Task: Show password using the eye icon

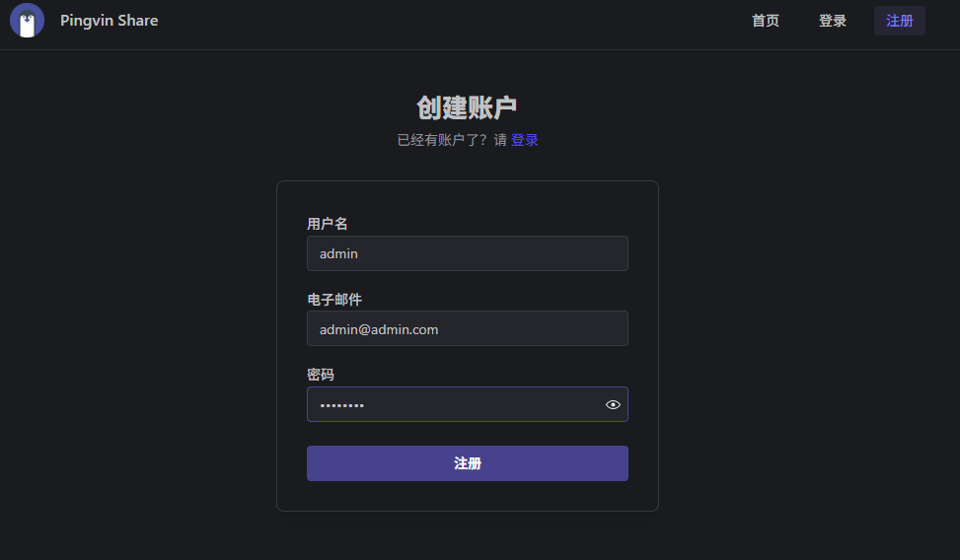Action: point(613,404)
